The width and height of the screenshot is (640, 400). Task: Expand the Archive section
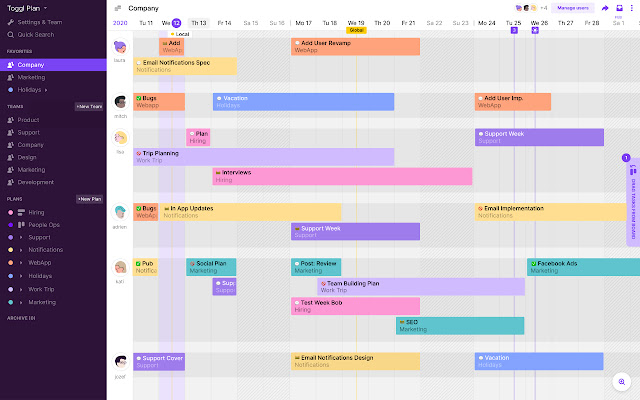[x=21, y=318]
